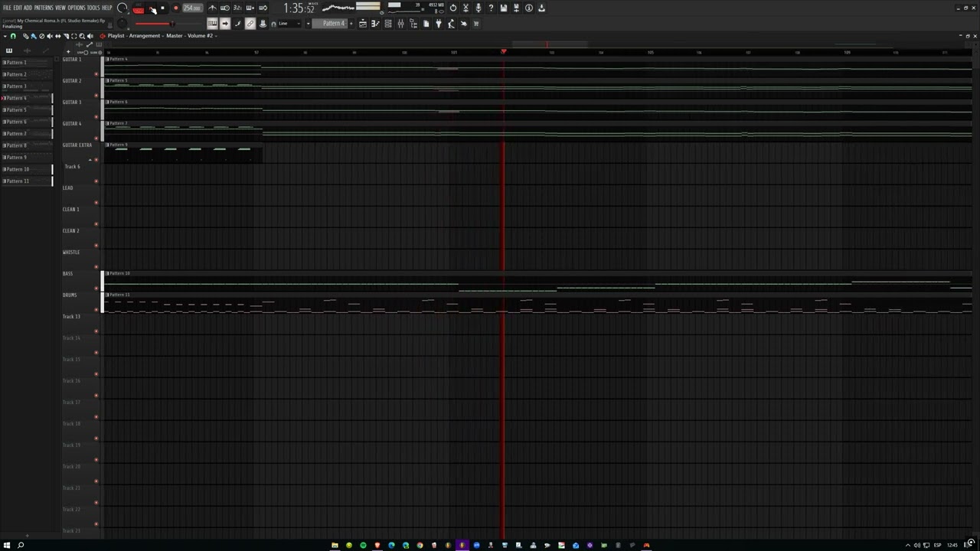The width and height of the screenshot is (980, 551).
Task: Toggle the pattern/song mode button
Action: pyautogui.click(x=139, y=8)
